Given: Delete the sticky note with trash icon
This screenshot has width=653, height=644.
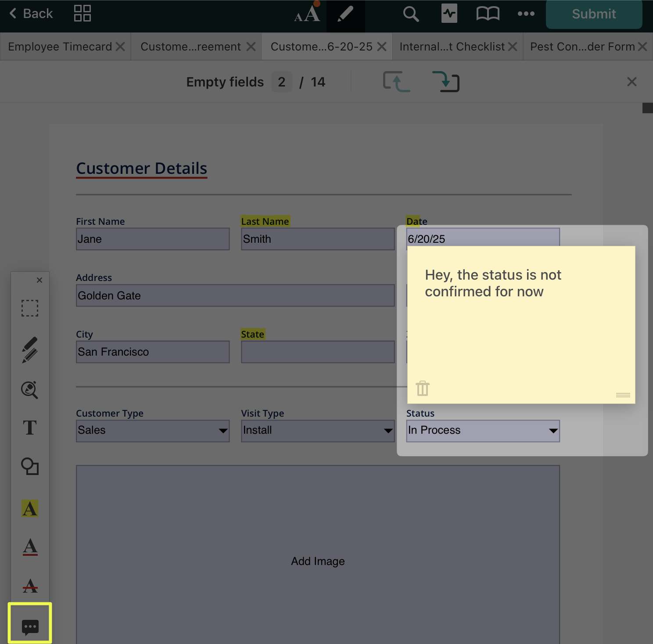Looking at the screenshot, I should coord(423,389).
